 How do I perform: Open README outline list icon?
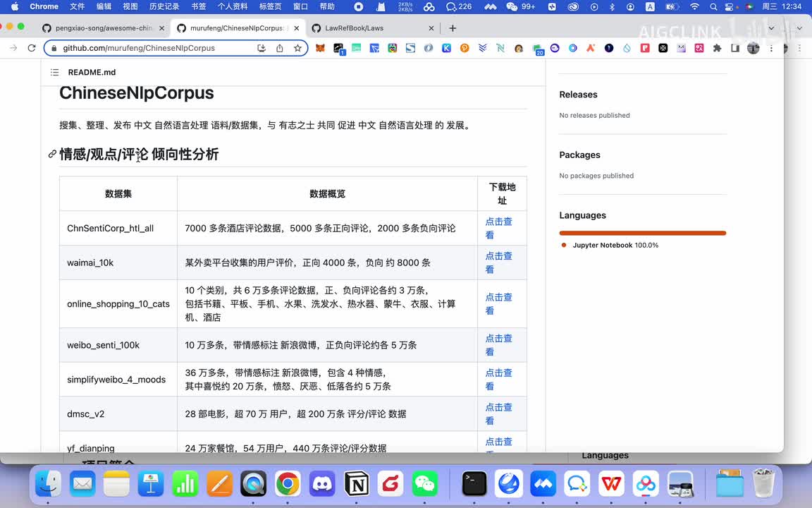(x=55, y=73)
